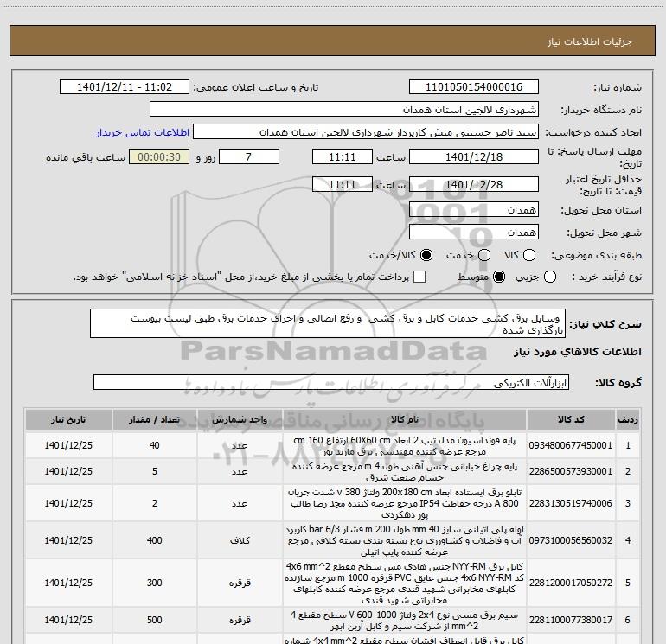The height and width of the screenshot is (644, 666).
Task: Click the جزئیات اطلاعات نیاز page header
Action: [589, 41]
